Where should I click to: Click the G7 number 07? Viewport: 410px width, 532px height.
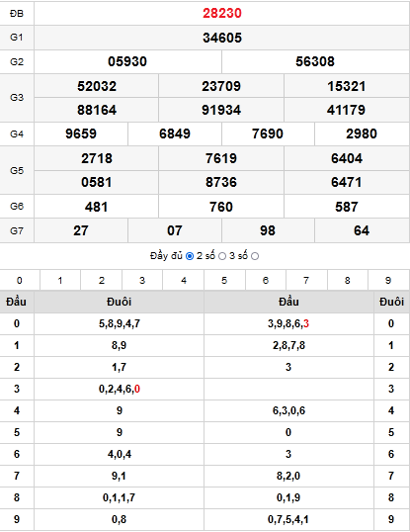(175, 230)
